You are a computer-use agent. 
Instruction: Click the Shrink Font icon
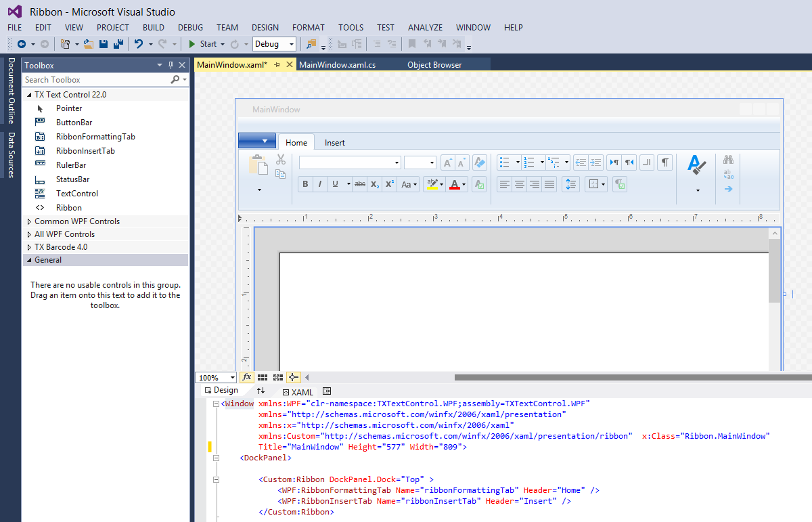(x=461, y=162)
